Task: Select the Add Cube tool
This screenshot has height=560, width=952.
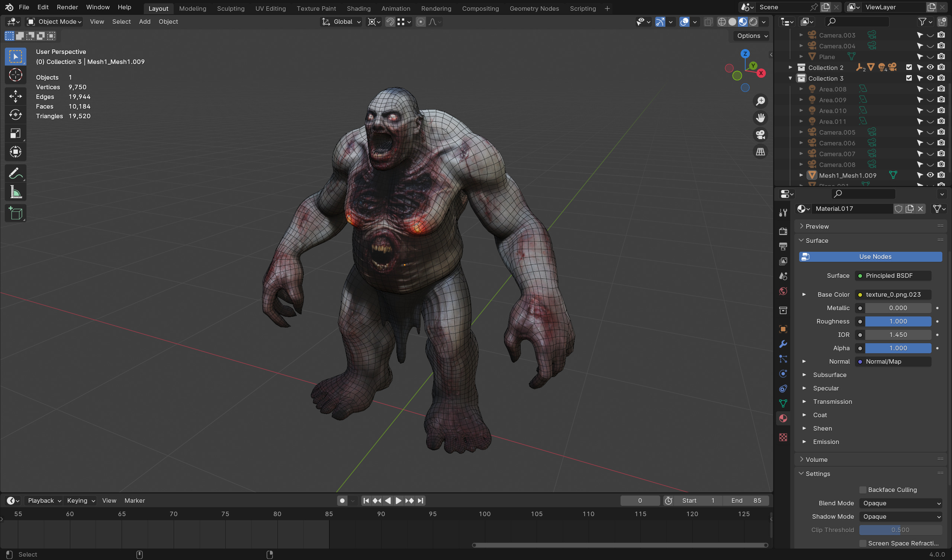Action: 16,213
